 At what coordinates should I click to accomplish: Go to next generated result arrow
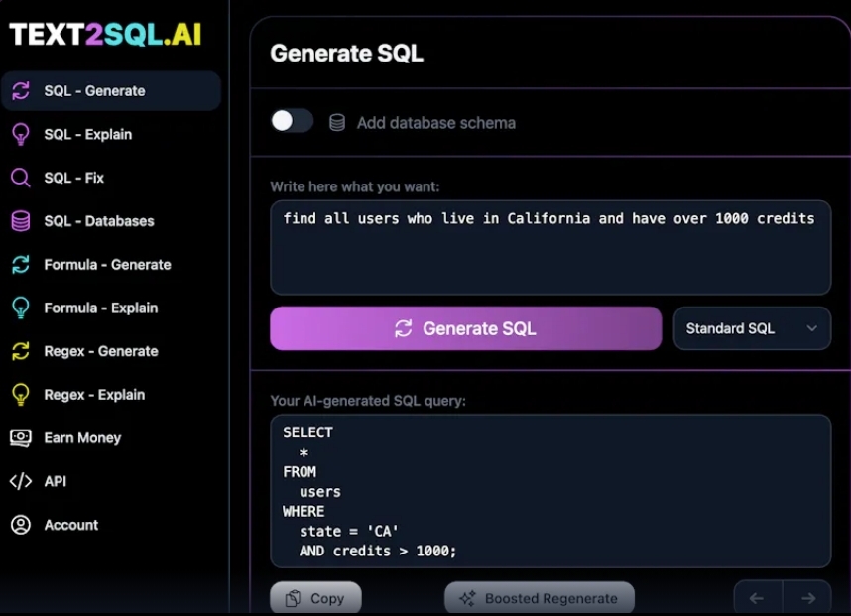(x=807, y=598)
